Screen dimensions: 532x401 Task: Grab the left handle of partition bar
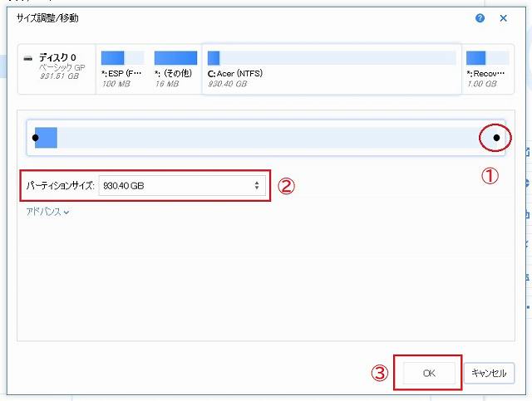(35, 138)
